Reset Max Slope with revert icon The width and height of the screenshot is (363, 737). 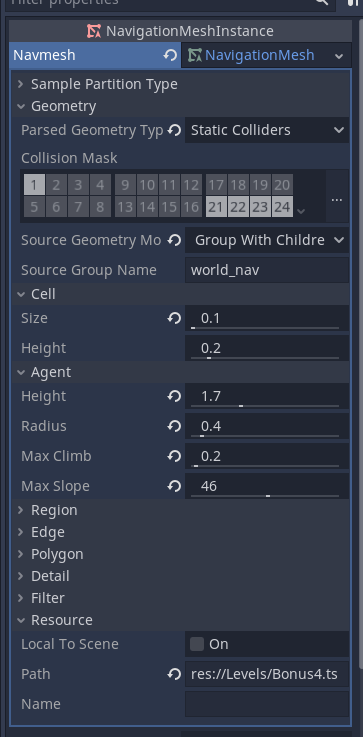(x=174, y=486)
